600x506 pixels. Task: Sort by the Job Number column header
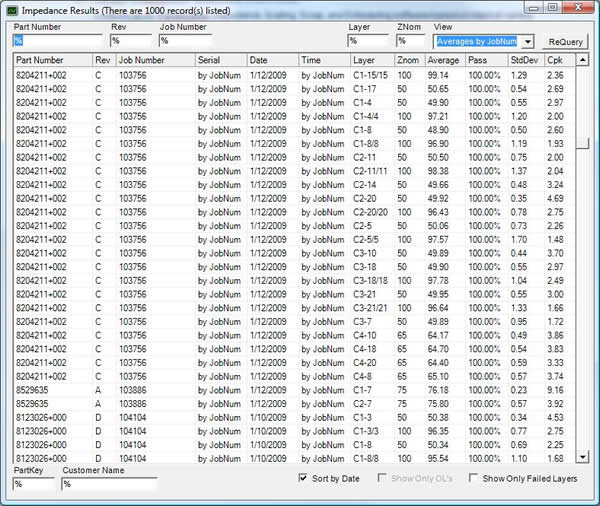(x=156, y=60)
